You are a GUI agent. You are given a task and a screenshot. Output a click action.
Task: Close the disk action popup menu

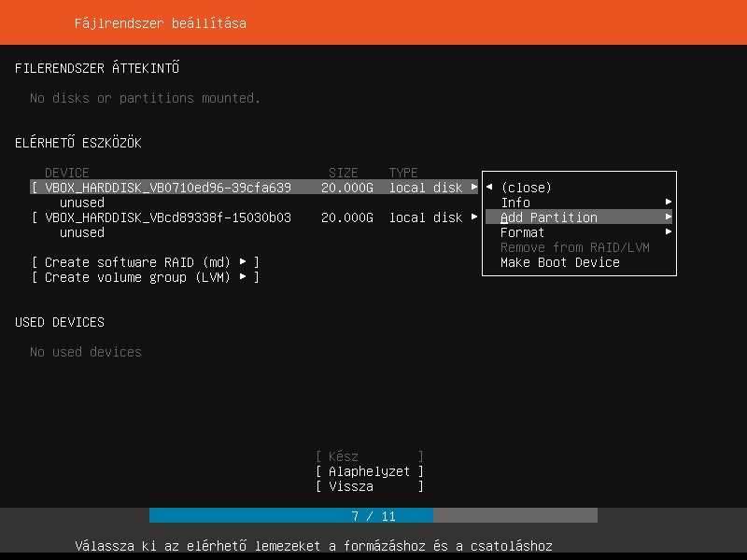click(526, 188)
